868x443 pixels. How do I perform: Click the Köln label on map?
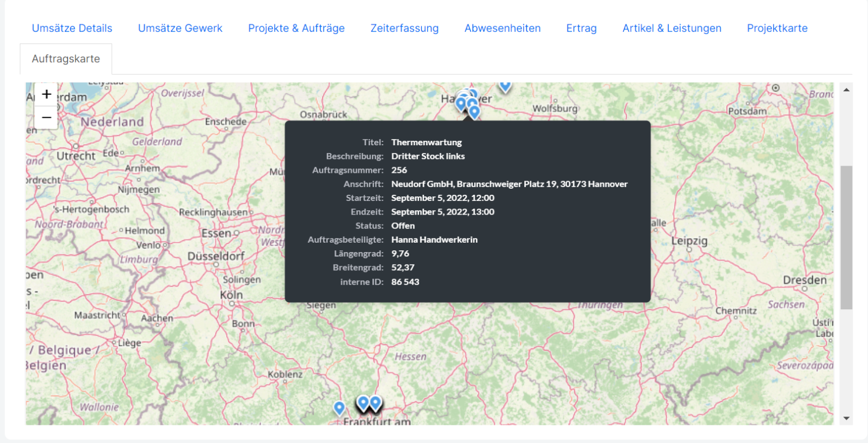point(231,295)
